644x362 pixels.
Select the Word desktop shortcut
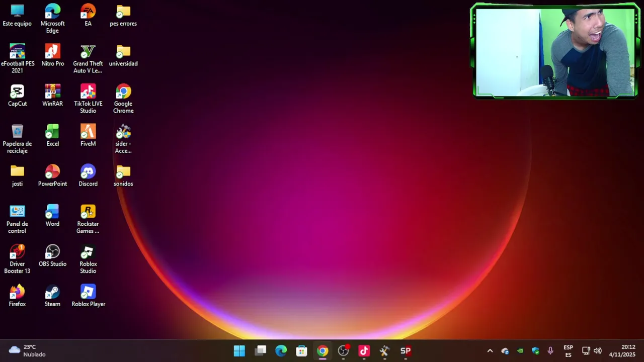(52, 216)
